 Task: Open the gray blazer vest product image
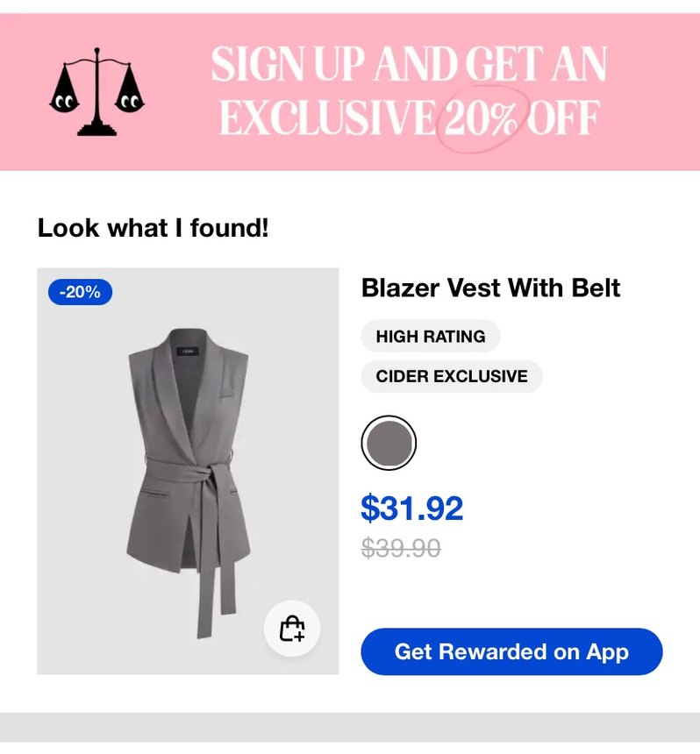(x=188, y=472)
